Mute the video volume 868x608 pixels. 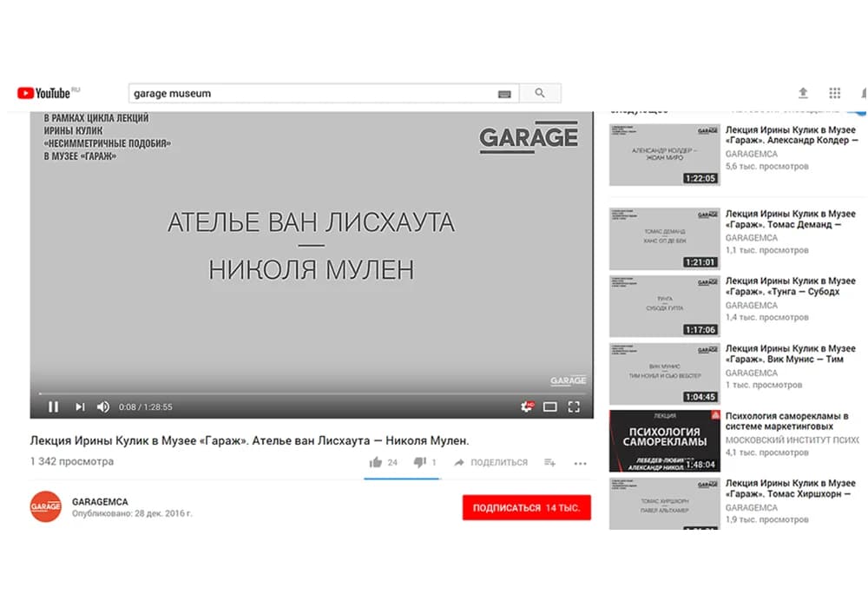(103, 407)
